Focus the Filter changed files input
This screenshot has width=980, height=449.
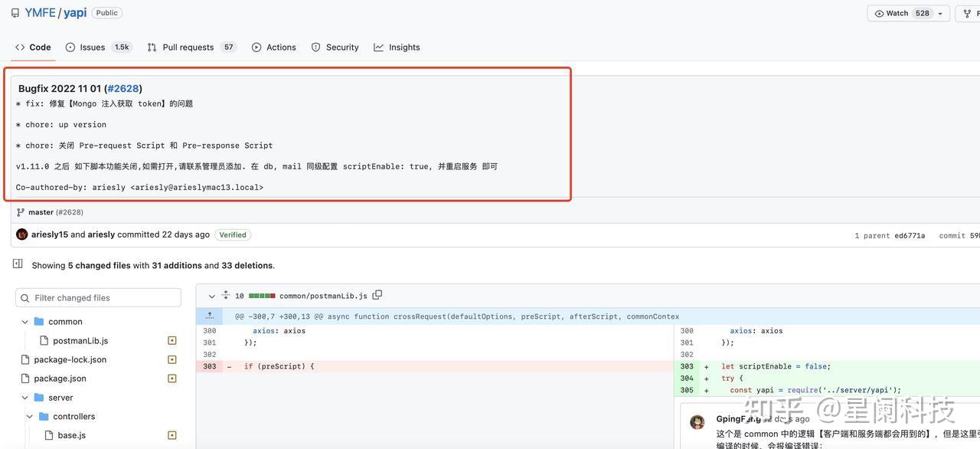[98, 297]
